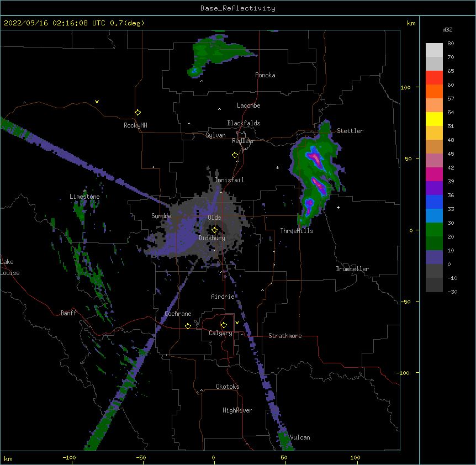Viewport: 476px width, 465px height.
Task: Select the Olds town label
Action: tap(214, 218)
